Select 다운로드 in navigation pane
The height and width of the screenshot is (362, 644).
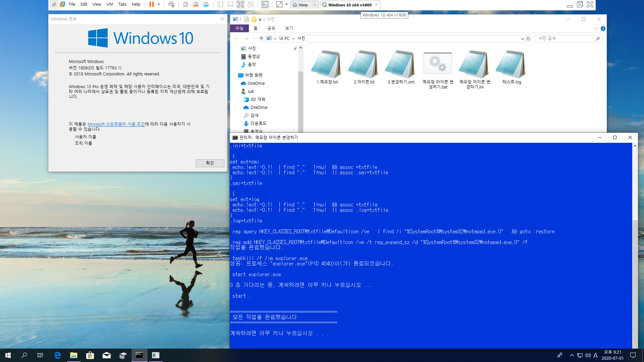click(x=258, y=124)
